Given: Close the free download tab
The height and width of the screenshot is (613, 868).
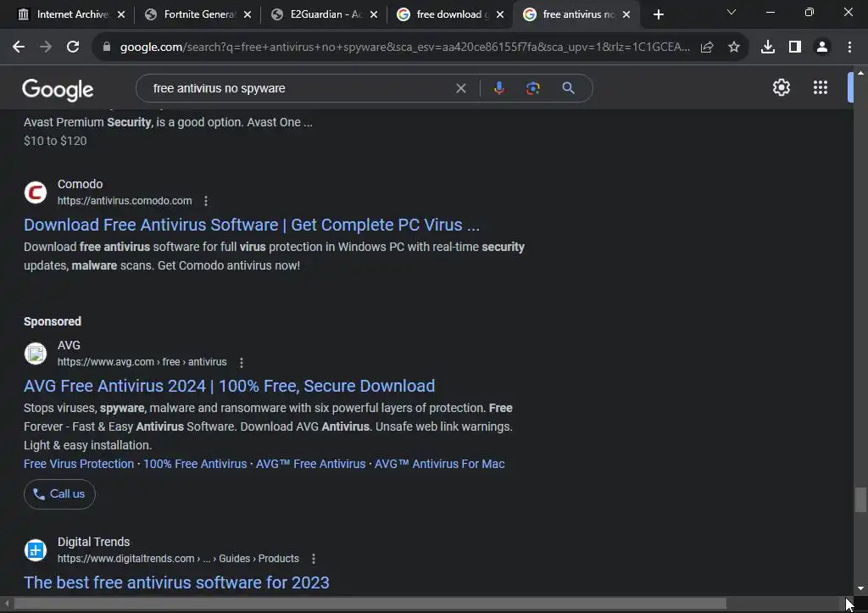Looking at the screenshot, I should pos(500,14).
